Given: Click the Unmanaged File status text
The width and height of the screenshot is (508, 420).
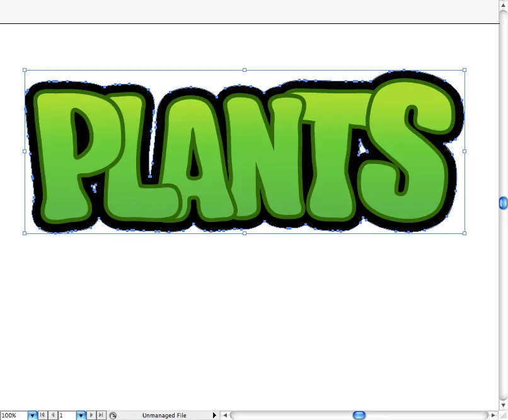Looking at the screenshot, I should tap(165, 416).
